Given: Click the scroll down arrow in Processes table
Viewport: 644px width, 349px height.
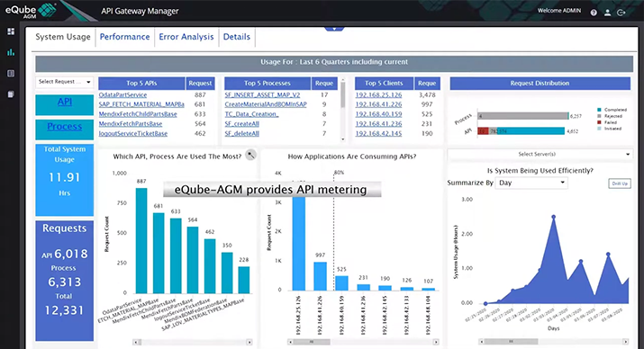Looking at the screenshot, I should [x=343, y=139].
